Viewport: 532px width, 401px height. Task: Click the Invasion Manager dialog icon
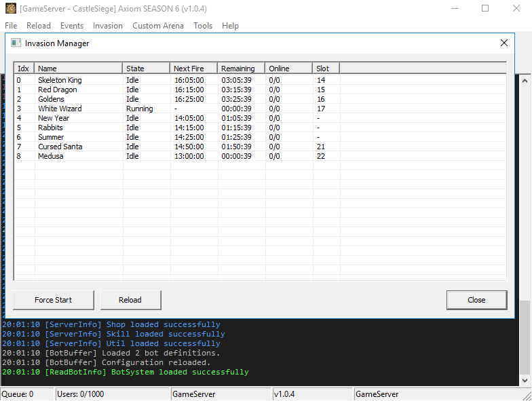[16, 43]
